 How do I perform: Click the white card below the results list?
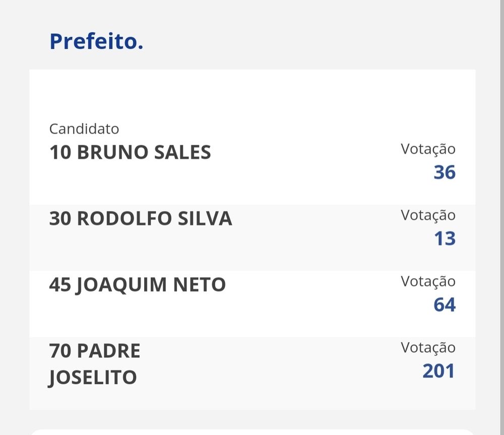coord(253,432)
